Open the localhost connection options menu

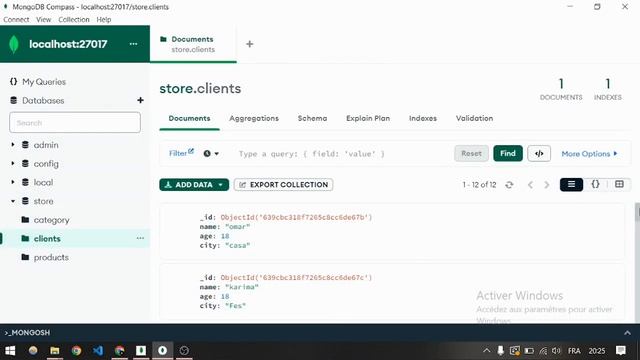(x=133, y=44)
